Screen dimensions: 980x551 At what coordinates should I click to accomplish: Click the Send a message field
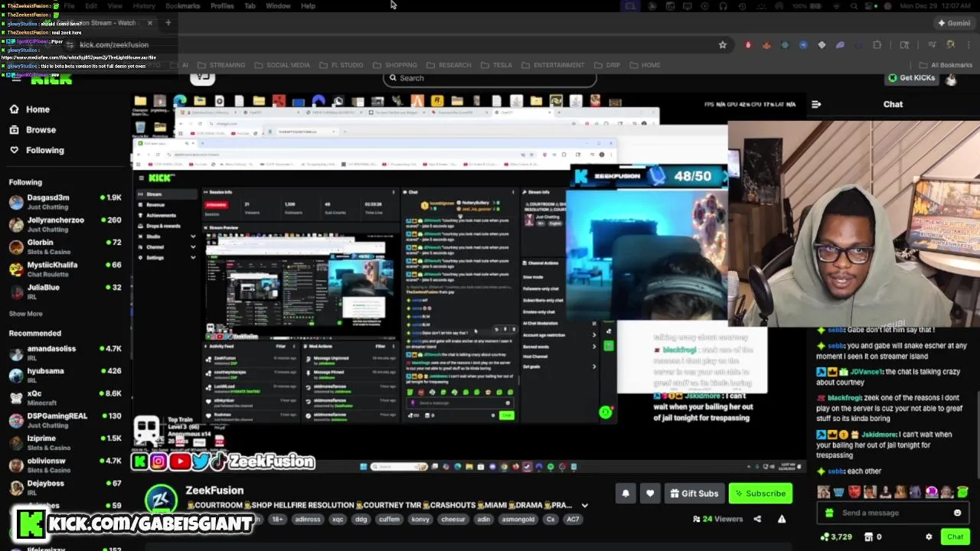(x=892, y=513)
